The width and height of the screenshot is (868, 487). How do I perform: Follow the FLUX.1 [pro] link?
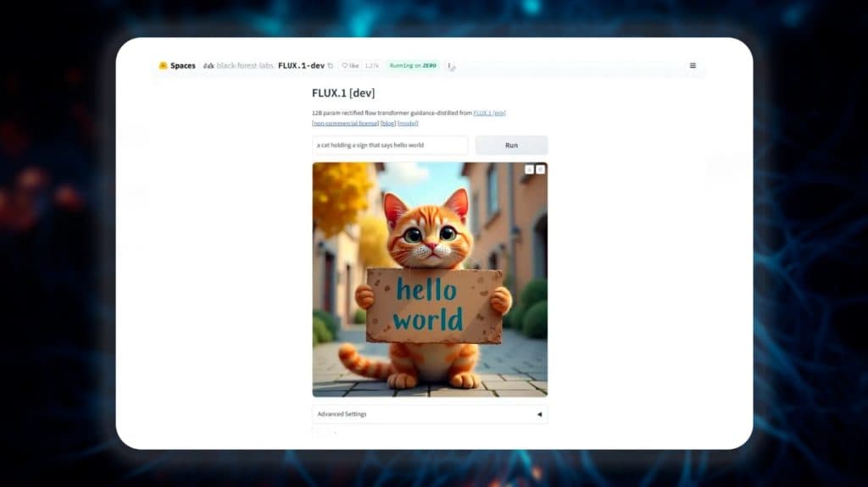[489, 113]
